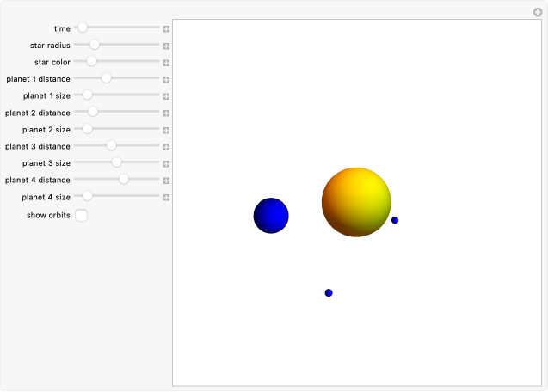548x392 pixels.
Task: Expand the planet 3 distance controls
Action: 166,147
